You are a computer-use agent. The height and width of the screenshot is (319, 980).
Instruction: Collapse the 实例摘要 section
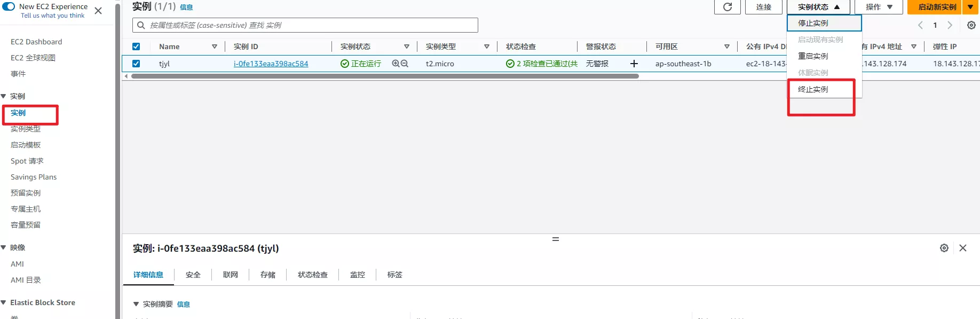136,304
